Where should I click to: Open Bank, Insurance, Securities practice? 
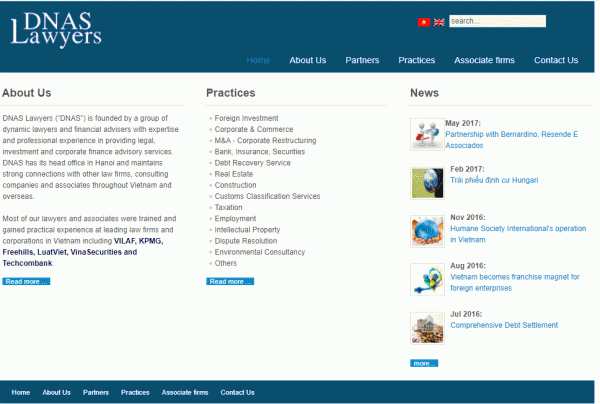[x=260, y=152]
